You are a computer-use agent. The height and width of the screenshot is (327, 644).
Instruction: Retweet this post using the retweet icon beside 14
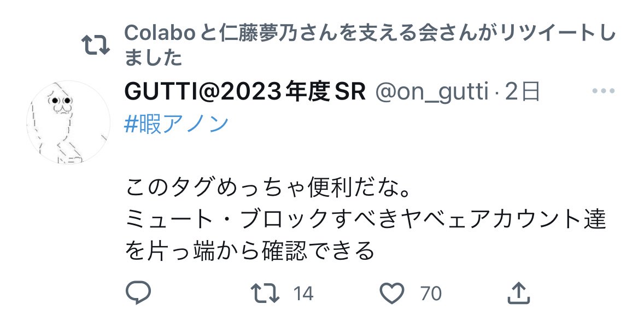(265, 293)
